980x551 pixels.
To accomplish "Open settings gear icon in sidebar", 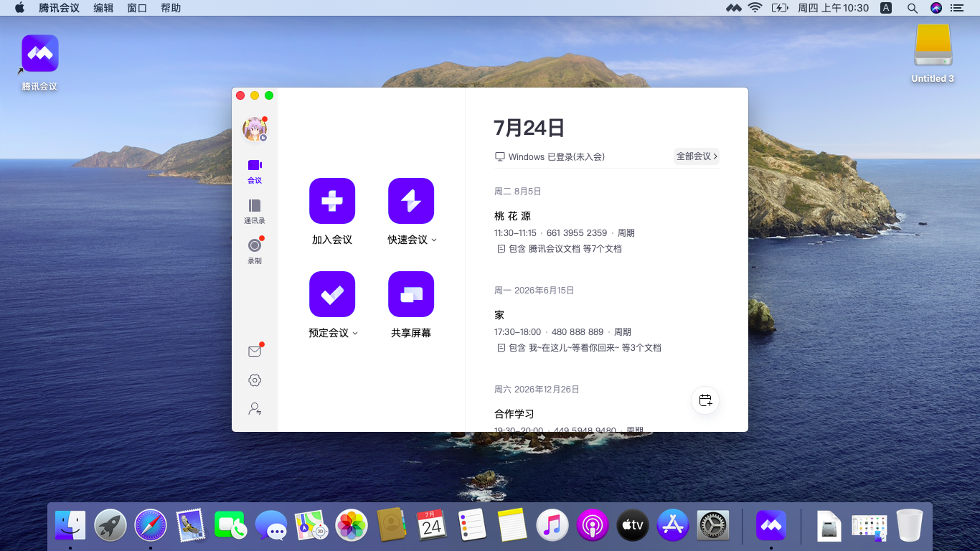I will pos(255,380).
